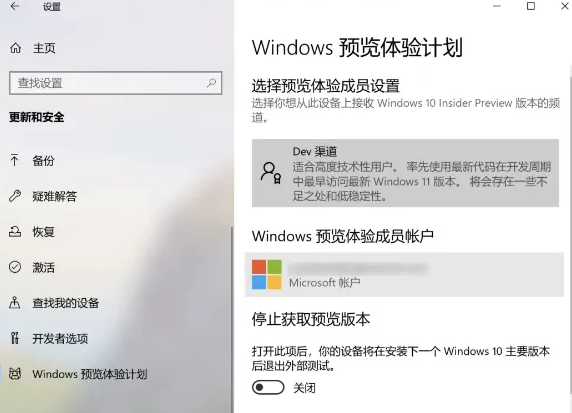Click the 查找设置 search field
Viewport: 572px width, 413px height.
point(115,83)
